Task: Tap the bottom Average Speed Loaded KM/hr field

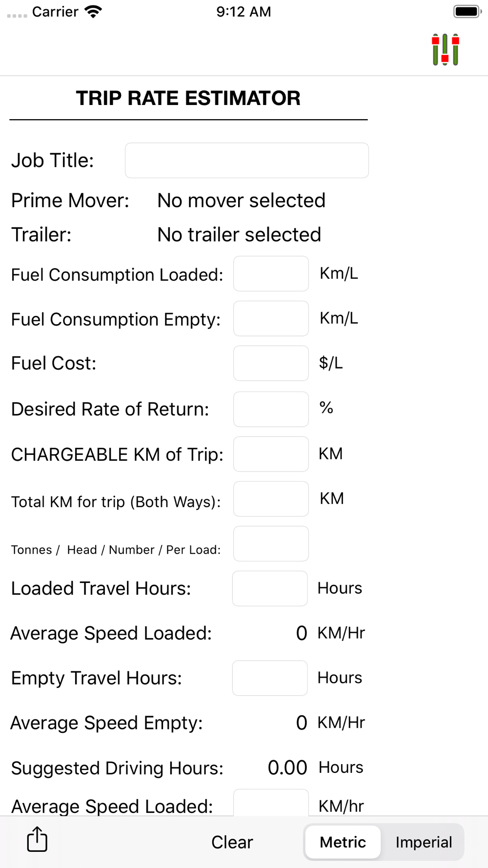Action: click(271, 803)
